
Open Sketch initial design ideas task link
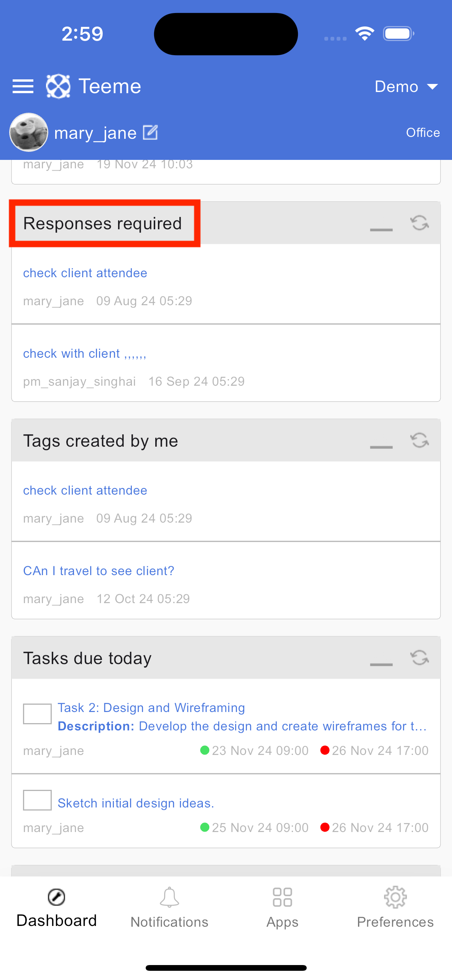point(136,803)
